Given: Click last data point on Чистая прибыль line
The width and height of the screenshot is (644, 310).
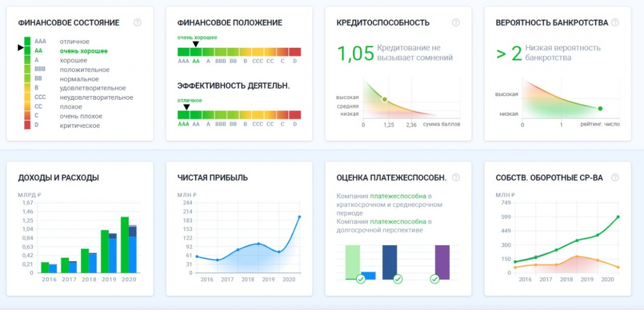Looking at the screenshot, I should tap(300, 217).
